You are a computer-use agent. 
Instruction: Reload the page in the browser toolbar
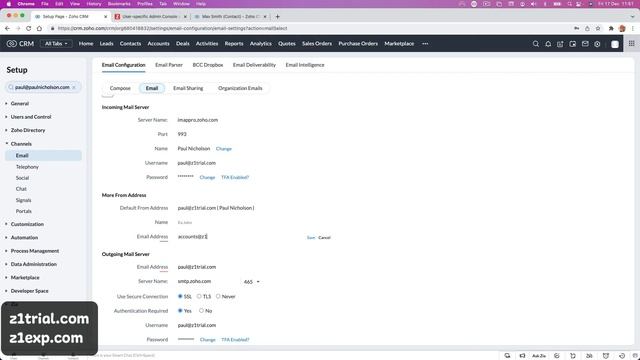(28, 28)
